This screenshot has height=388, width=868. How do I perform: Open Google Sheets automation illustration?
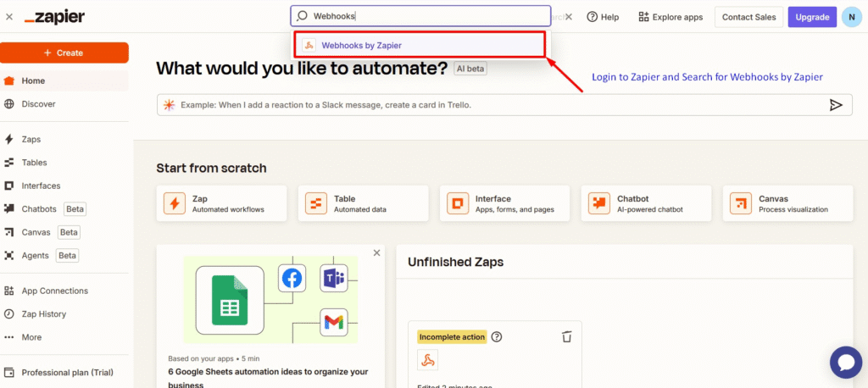tap(270, 299)
